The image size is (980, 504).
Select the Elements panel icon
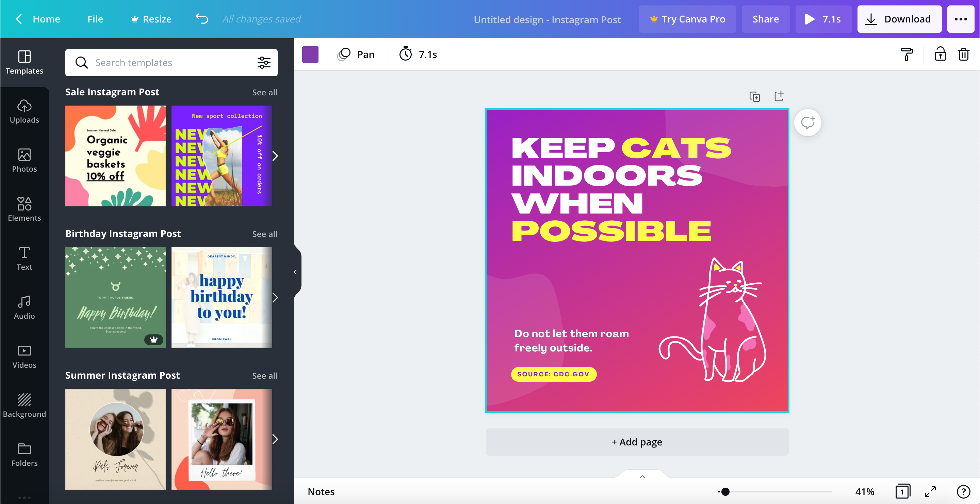(x=24, y=208)
